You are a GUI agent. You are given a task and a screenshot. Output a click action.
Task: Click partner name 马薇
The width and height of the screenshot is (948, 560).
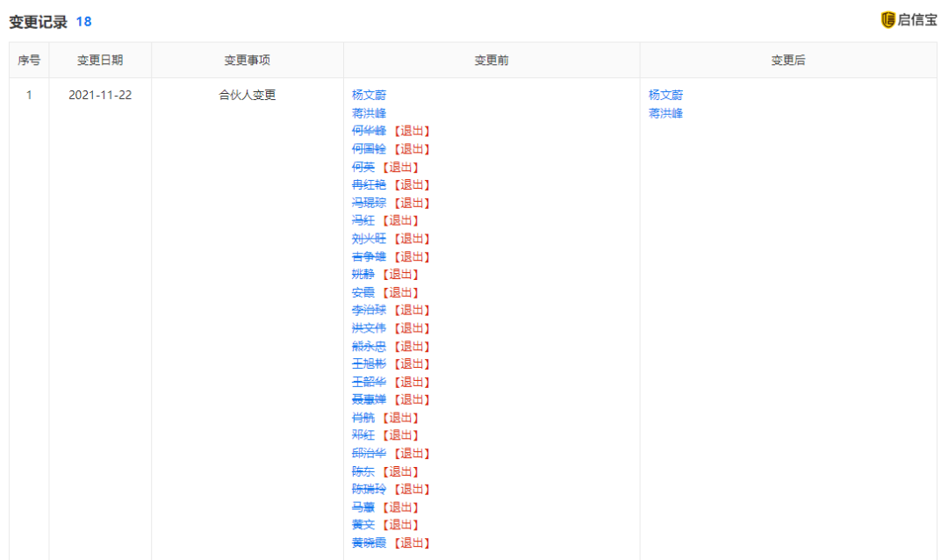[x=363, y=506]
